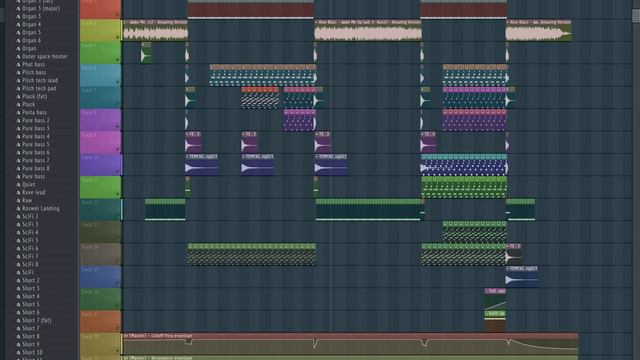The width and height of the screenshot is (640, 360).
Task: Select the Pure bass 2 preset
Action: pyautogui.click(x=36, y=120)
